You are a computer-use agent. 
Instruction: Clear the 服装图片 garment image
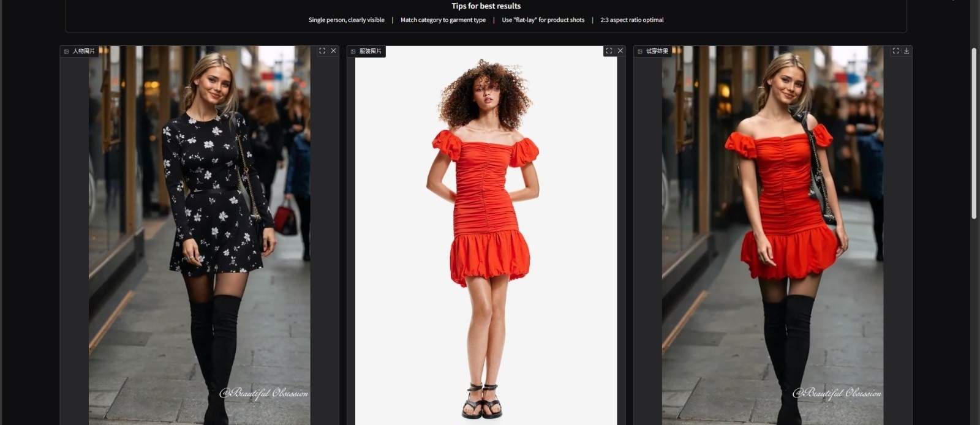(x=620, y=51)
